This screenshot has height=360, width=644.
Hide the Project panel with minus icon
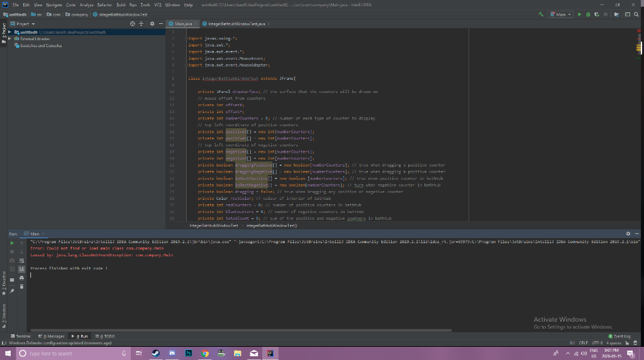point(160,24)
